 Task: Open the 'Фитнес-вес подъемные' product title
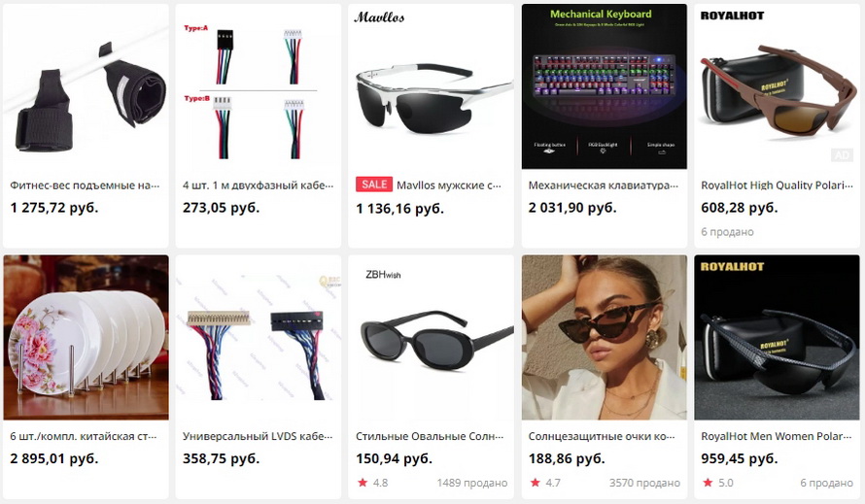point(85,185)
